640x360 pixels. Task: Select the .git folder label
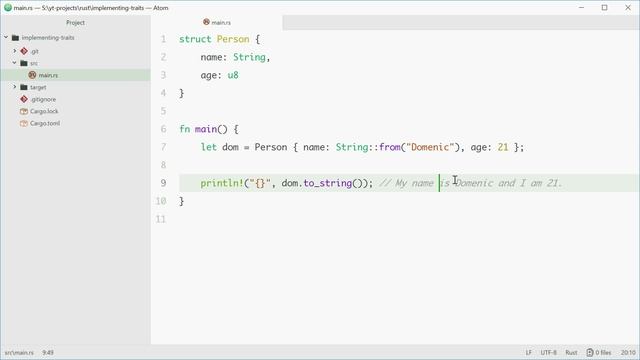(34, 51)
